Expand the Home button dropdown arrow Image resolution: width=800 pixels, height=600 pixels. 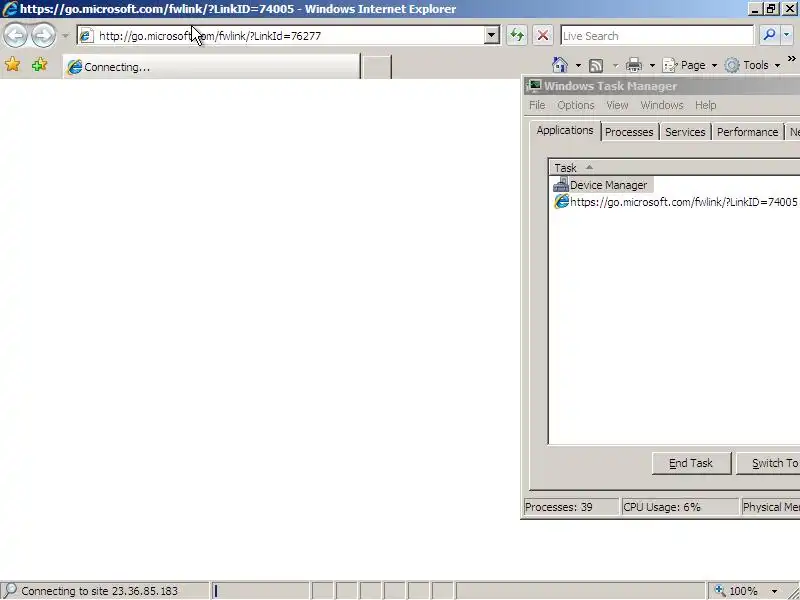578,65
